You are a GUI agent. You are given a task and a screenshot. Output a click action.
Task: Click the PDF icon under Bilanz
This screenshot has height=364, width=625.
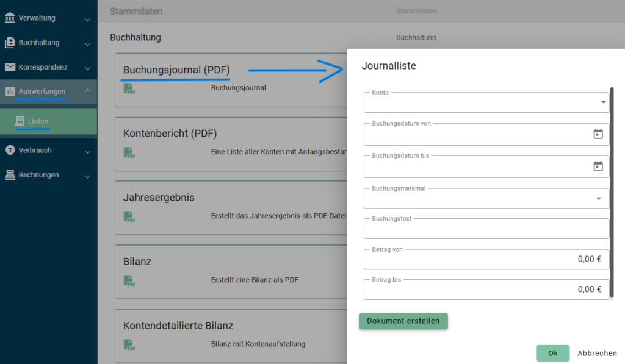(129, 280)
